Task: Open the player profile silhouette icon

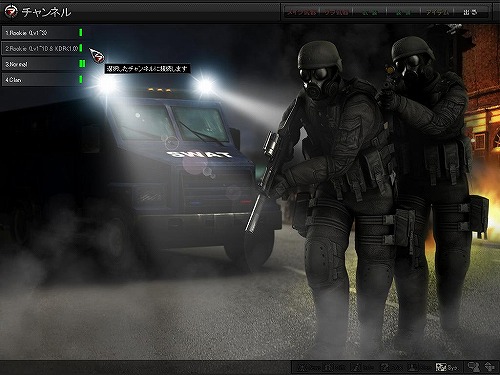Action: 419,367
